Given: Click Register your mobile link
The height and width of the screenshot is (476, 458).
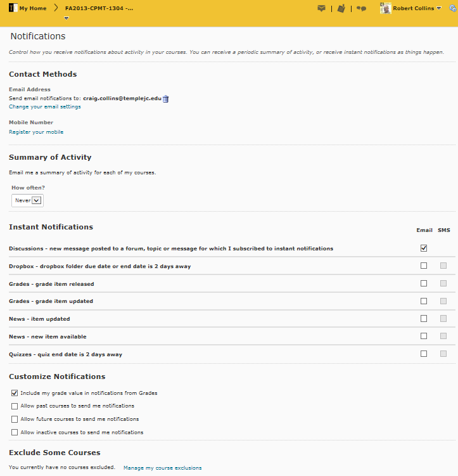Looking at the screenshot, I should coord(36,132).
